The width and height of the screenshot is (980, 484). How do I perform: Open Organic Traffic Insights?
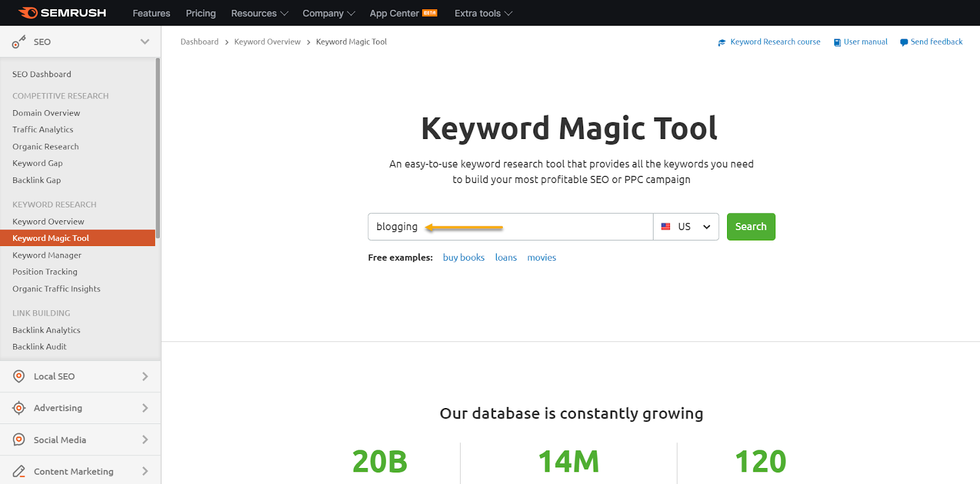point(56,289)
